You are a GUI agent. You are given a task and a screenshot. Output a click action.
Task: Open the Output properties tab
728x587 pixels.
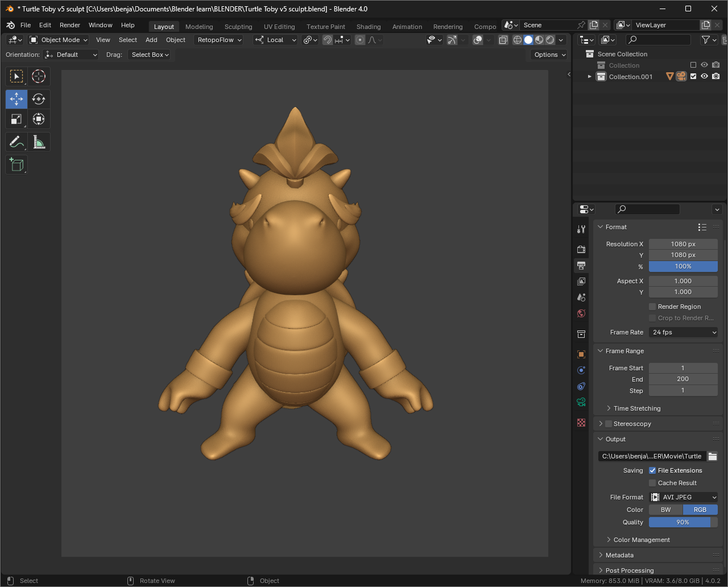581,265
